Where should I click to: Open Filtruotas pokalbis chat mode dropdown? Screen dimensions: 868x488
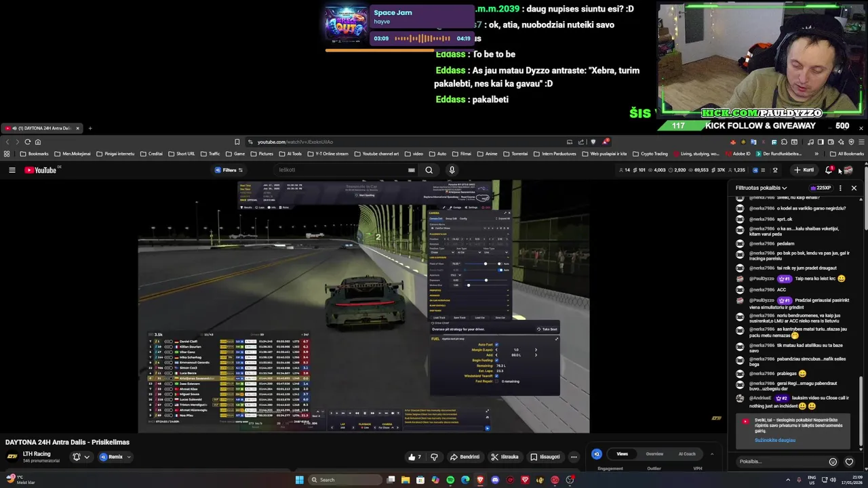(x=762, y=188)
